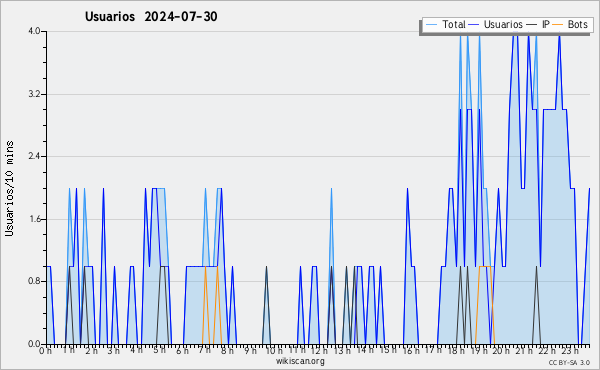The width and height of the screenshot is (600, 370).
Task: Click the '2 h' x-axis label
Action: tap(91, 350)
